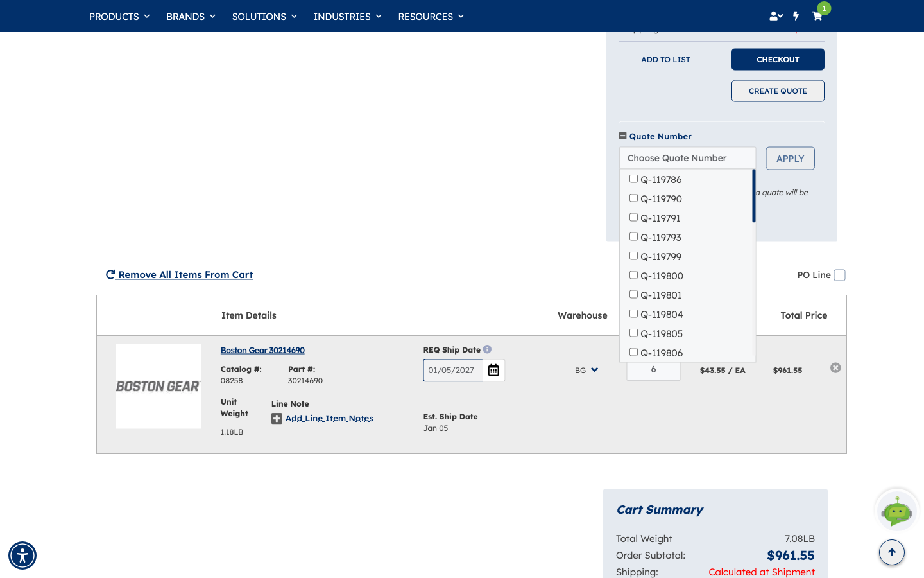Expand the Brands menu
The width and height of the screenshot is (924, 578).
click(191, 16)
